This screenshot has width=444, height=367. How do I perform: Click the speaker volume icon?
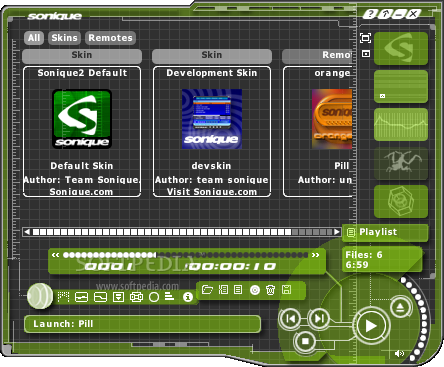(x=399, y=353)
